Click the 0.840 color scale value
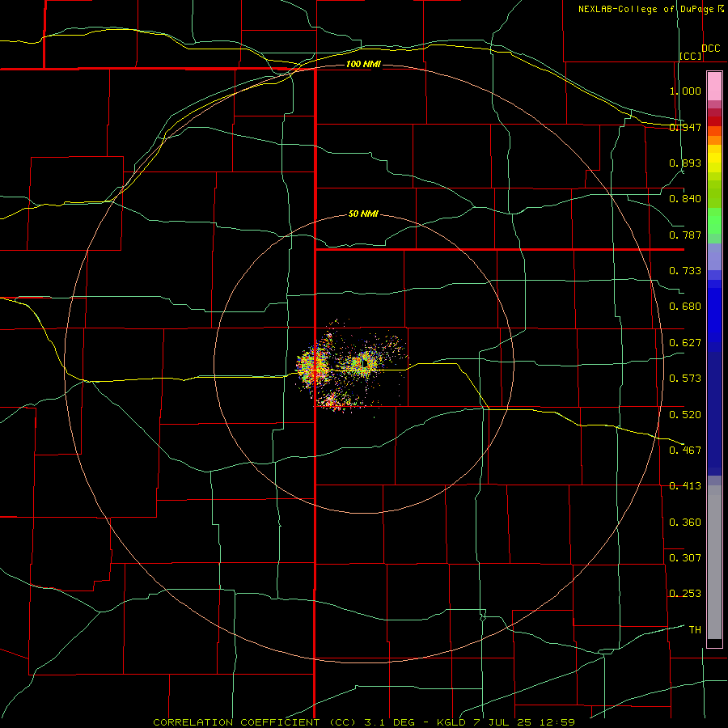This screenshot has width=728, height=728. (685, 199)
